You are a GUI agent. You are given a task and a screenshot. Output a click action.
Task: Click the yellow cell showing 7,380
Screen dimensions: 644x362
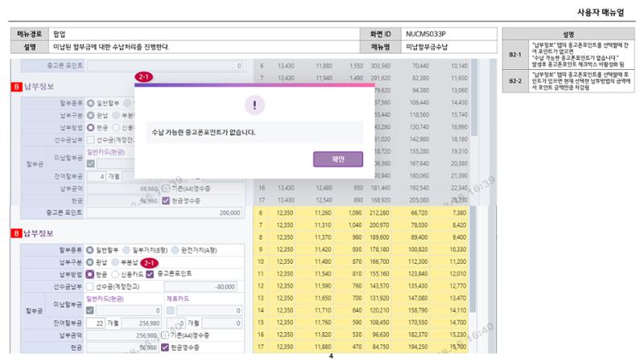(x=459, y=212)
